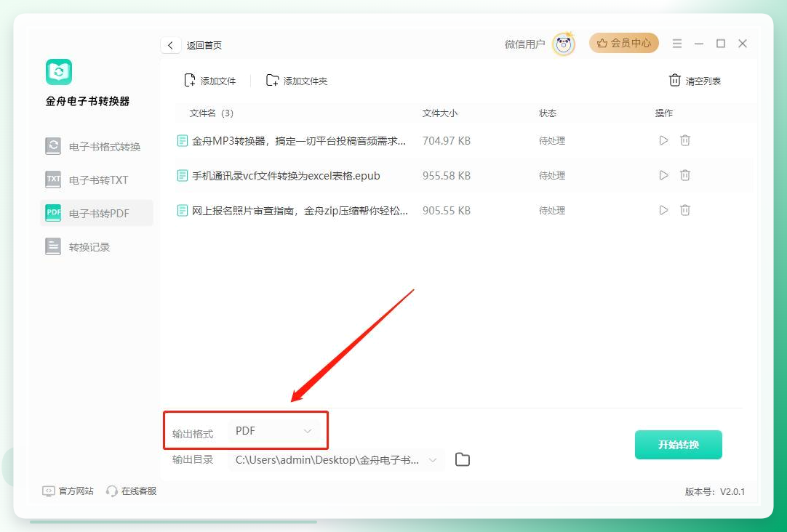
Task: Browse output folder with folder icon
Action: 463,459
